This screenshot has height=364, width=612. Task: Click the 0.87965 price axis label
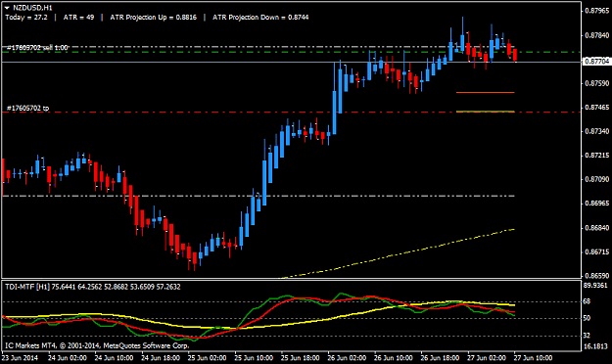coord(596,11)
